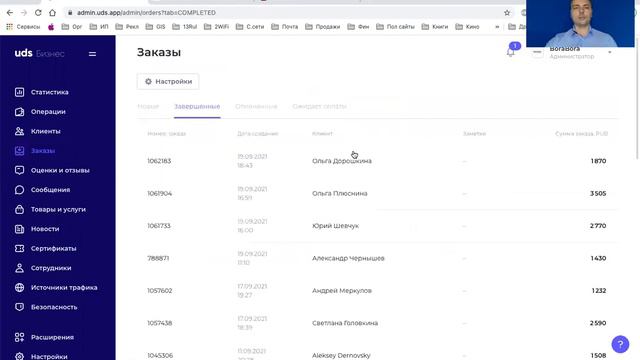The height and width of the screenshot is (360, 640).
Task: Click order amount 1 232
Action: pyautogui.click(x=599, y=291)
